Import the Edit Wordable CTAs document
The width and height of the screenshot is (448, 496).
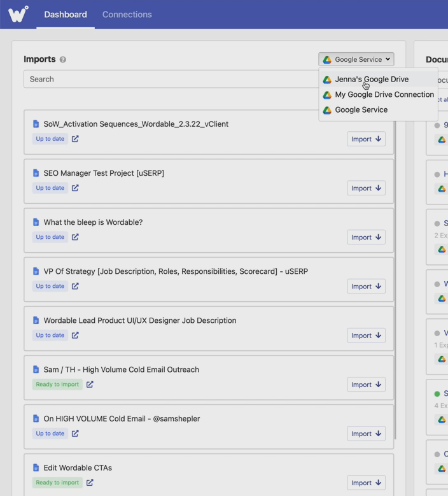(x=366, y=483)
